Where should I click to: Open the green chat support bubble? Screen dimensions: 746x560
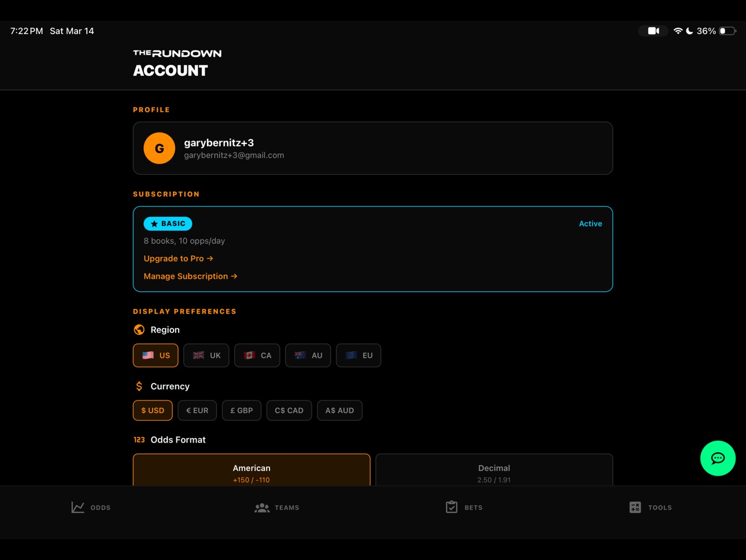(718, 458)
